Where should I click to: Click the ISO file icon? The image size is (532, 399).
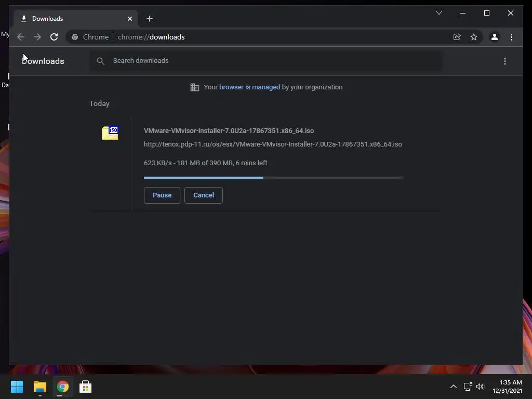(x=110, y=132)
